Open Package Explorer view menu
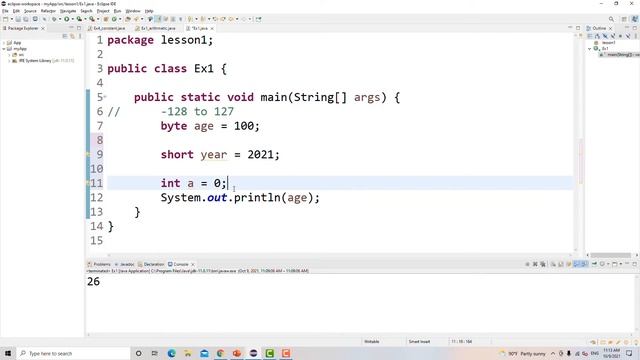 click(80, 36)
